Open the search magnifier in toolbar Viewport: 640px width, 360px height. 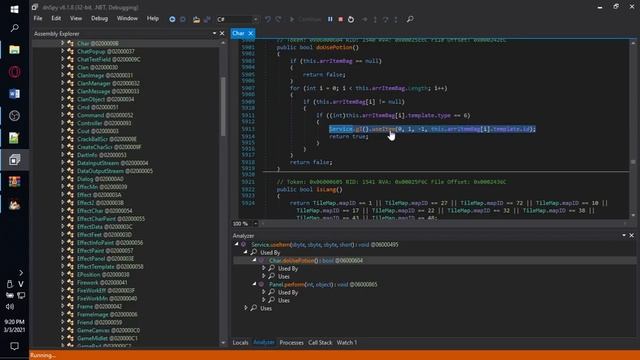point(410,19)
